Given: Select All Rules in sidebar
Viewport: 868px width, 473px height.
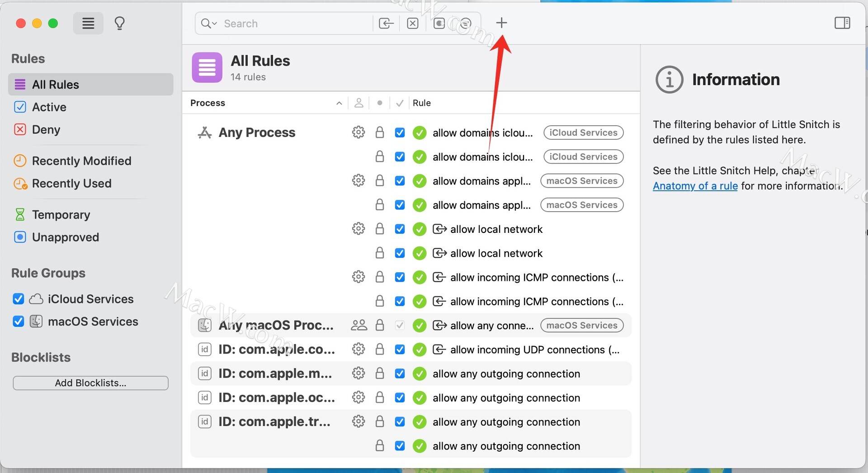Looking at the screenshot, I should pyautogui.click(x=90, y=85).
